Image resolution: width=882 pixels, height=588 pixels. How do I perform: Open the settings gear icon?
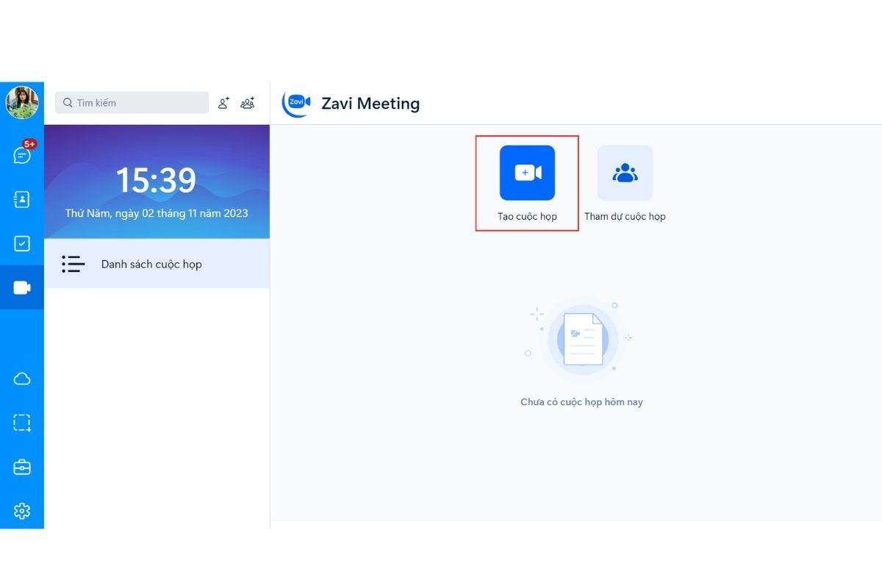(x=22, y=511)
